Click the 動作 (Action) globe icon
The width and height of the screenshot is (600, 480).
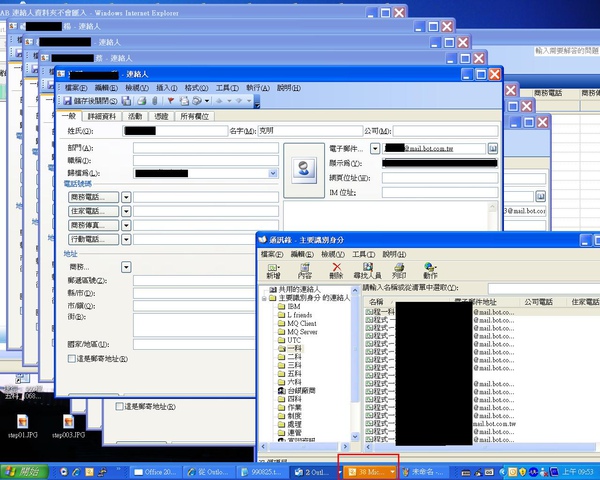430,271
